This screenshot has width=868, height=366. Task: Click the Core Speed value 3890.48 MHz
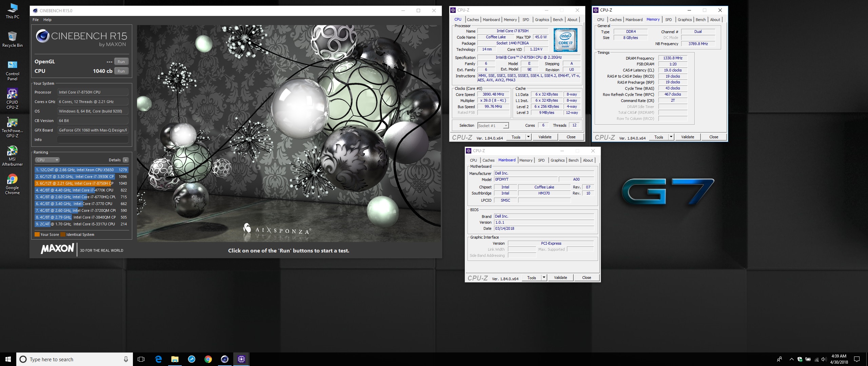(493, 95)
